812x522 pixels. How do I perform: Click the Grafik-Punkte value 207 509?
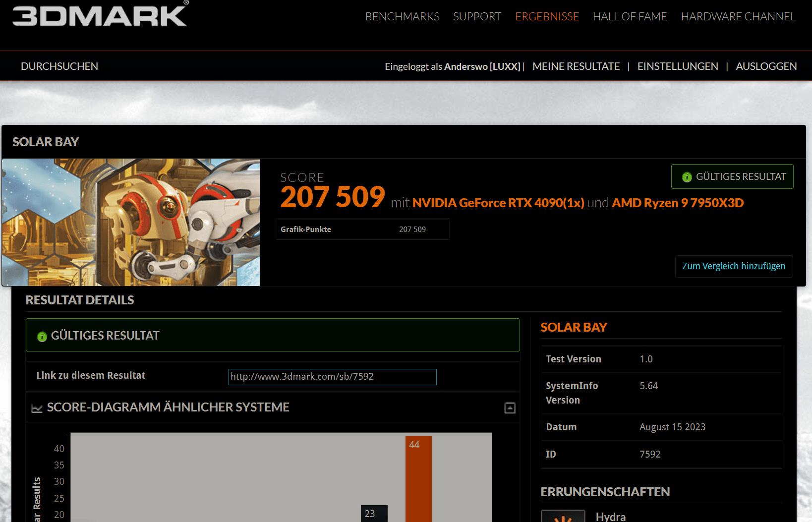point(412,230)
